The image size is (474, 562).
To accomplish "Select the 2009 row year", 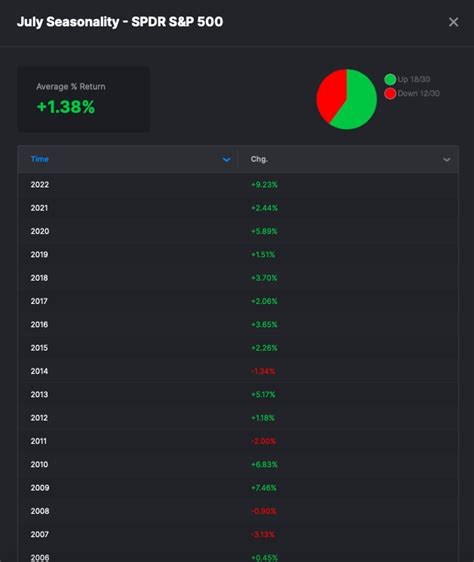I will [x=40, y=487].
